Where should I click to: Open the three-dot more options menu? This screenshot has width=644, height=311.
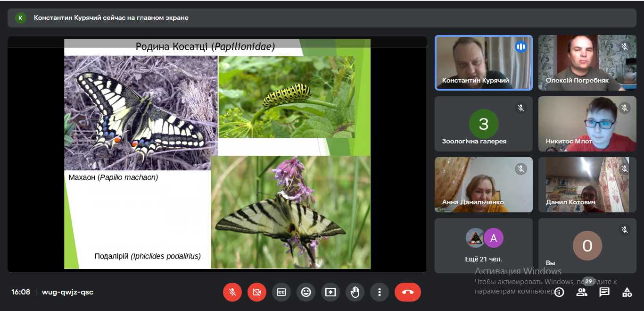[380, 292]
